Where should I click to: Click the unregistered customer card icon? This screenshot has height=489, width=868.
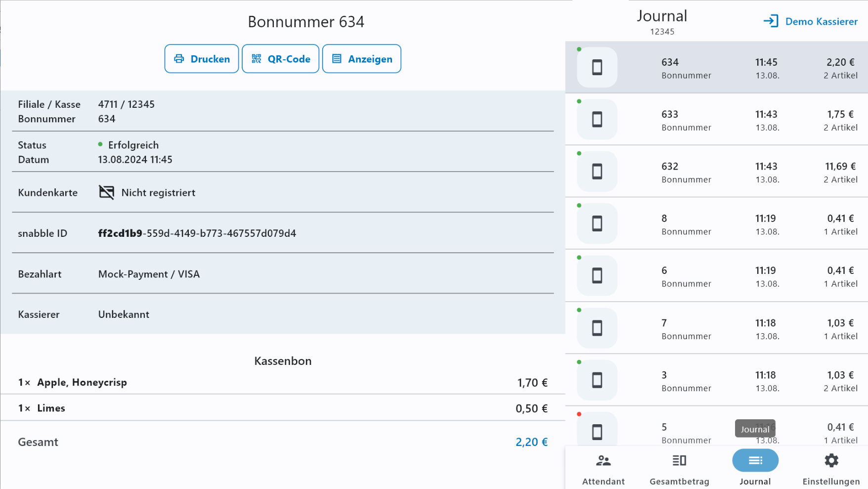coord(106,192)
